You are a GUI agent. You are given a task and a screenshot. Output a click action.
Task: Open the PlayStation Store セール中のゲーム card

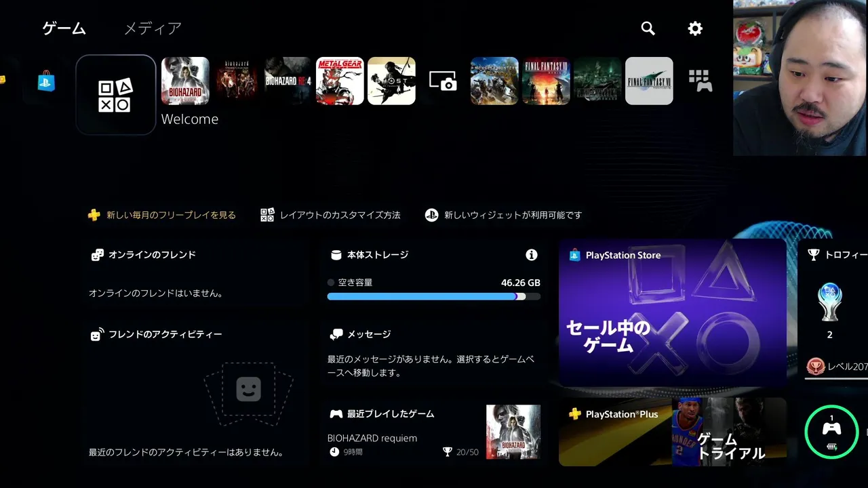(x=673, y=312)
